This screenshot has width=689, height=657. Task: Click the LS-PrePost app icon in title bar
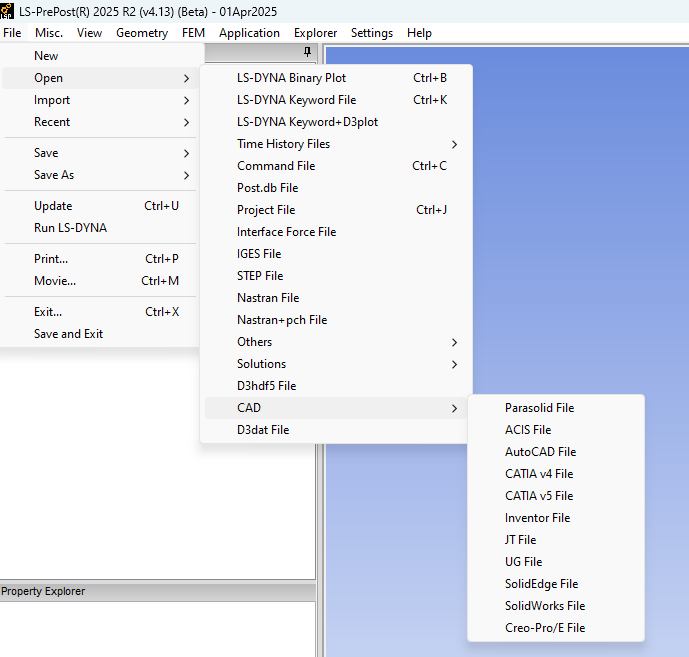coord(7,11)
